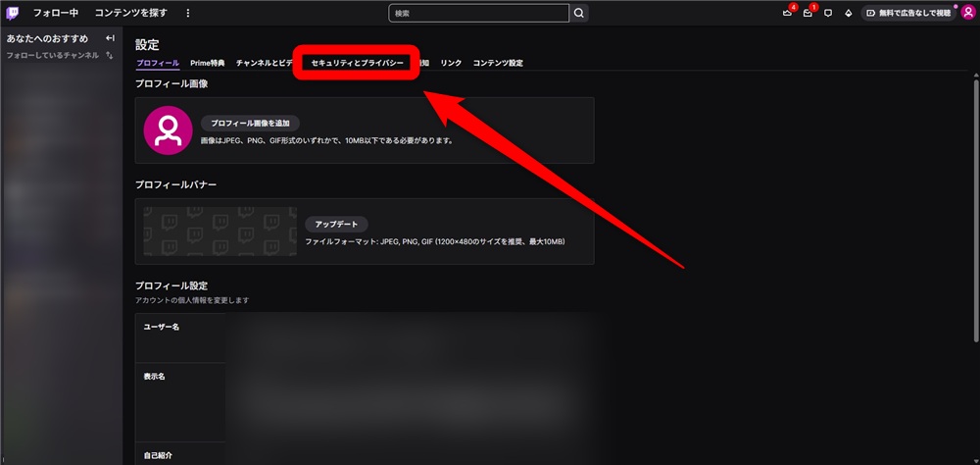The image size is (980, 465).
Task: Switch to the Prime特典 tab
Action: (208, 63)
